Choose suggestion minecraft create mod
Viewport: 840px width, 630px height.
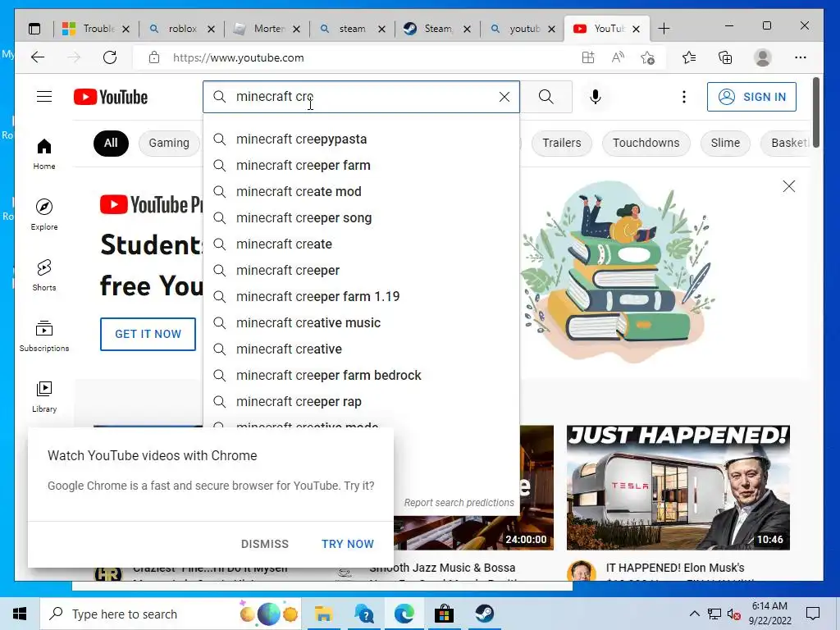click(x=361, y=192)
